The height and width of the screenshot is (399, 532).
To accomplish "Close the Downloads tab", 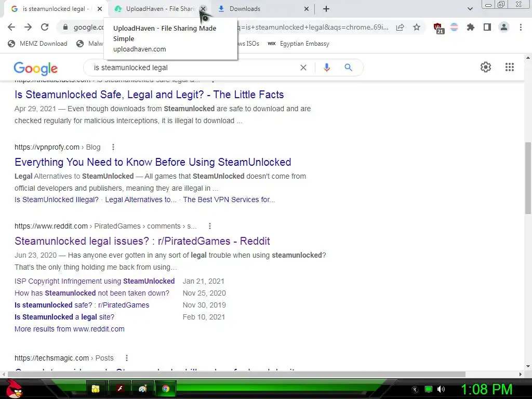I will tap(307, 9).
